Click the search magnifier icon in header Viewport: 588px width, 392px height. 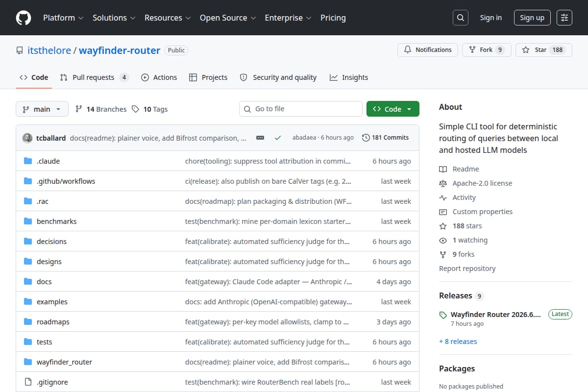460,18
